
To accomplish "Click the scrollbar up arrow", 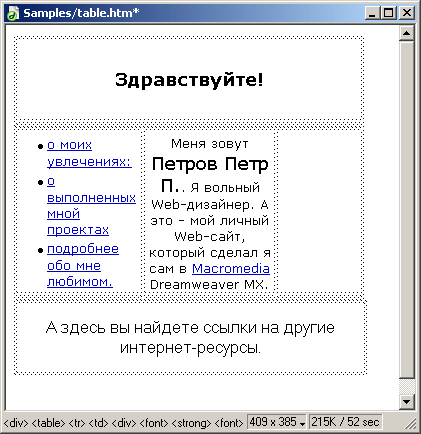I will (406, 33).
